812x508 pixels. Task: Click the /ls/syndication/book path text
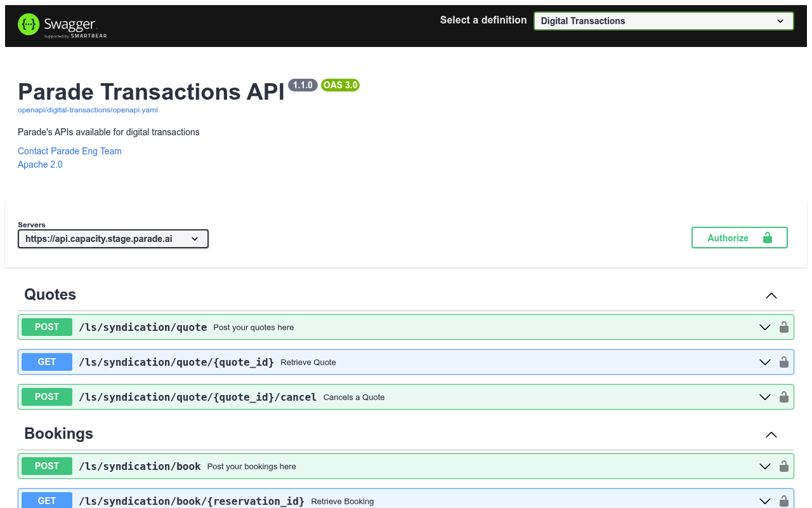click(140, 466)
